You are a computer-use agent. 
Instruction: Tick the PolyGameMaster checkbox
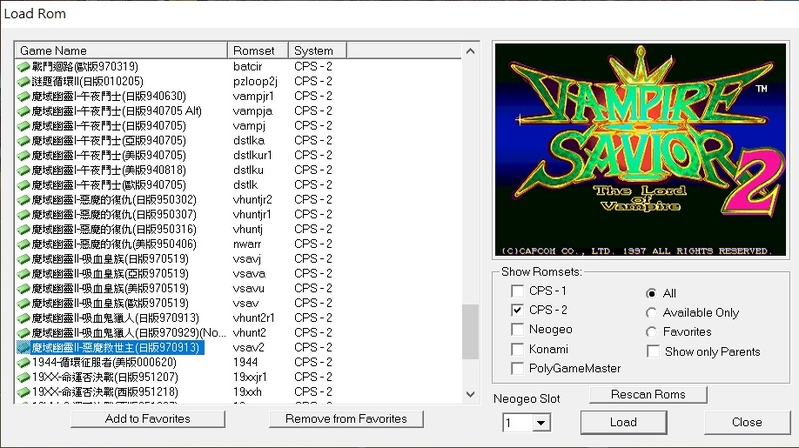pos(517,368)
